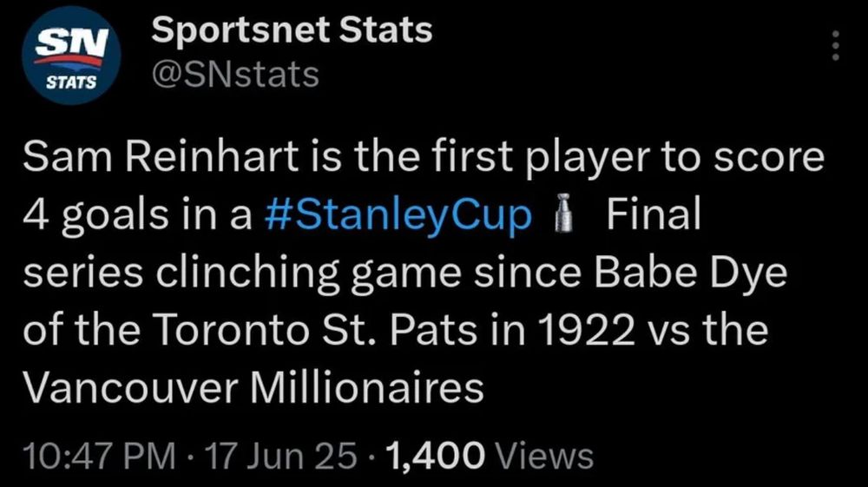868x487 pixels.
Task: Click the Views label
Action: pyautogui.click(x=545, y=456)
